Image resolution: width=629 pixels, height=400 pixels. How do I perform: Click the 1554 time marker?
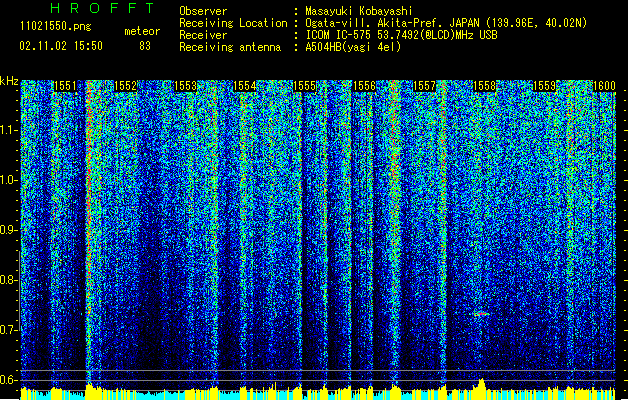click(x=245, y=86)
